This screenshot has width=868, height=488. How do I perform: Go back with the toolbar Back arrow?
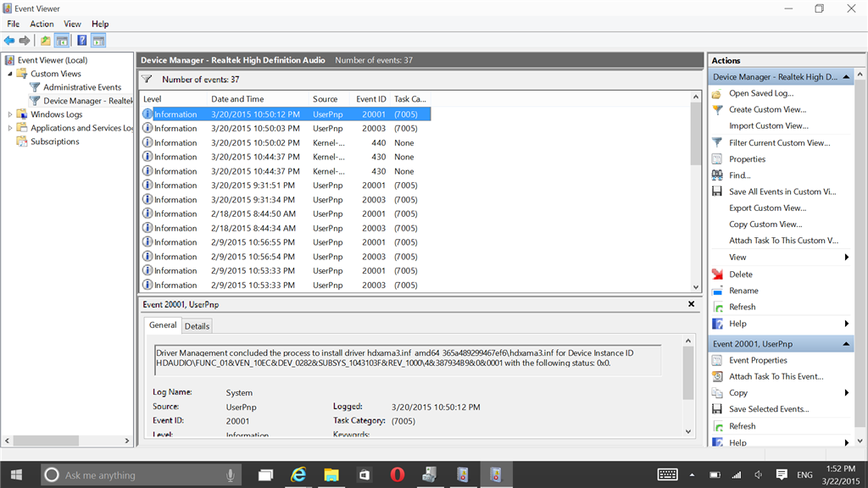coord(9,41)
